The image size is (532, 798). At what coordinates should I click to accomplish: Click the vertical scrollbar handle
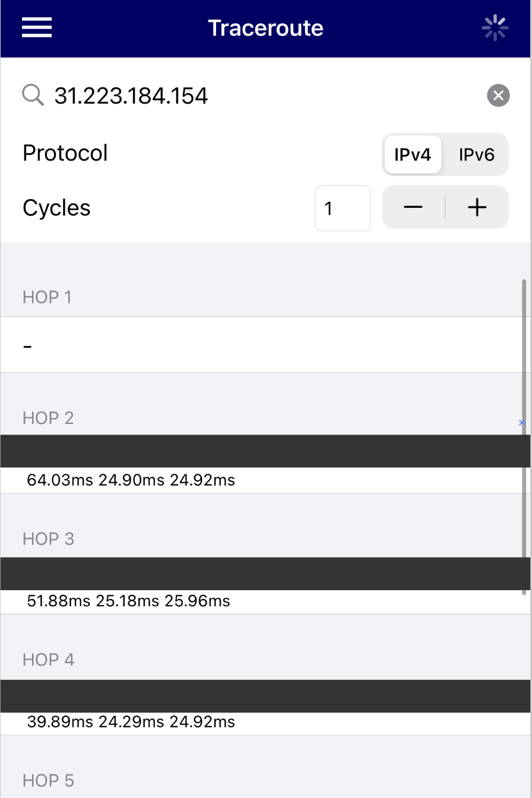524,436
